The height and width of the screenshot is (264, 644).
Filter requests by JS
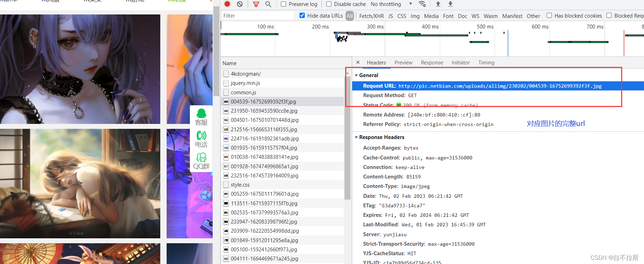click(x=391, y=16)
